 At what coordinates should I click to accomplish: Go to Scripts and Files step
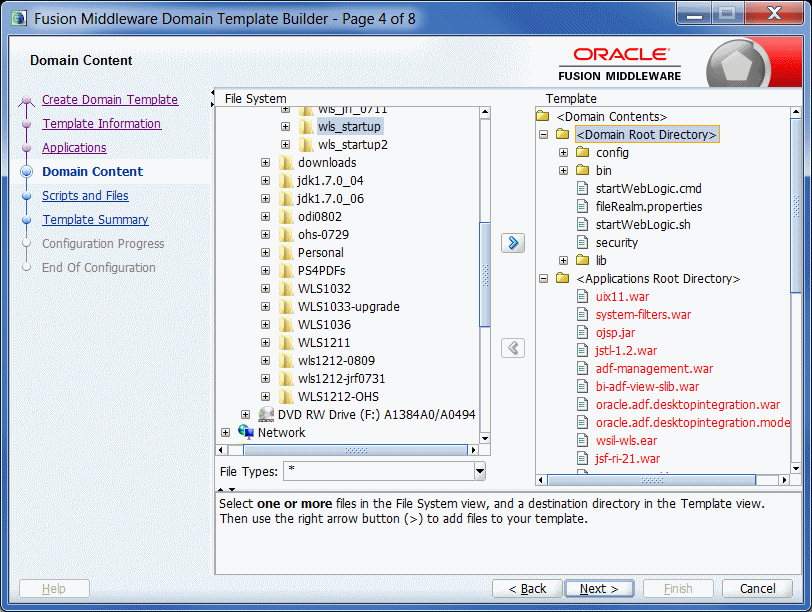pos(85,196)
